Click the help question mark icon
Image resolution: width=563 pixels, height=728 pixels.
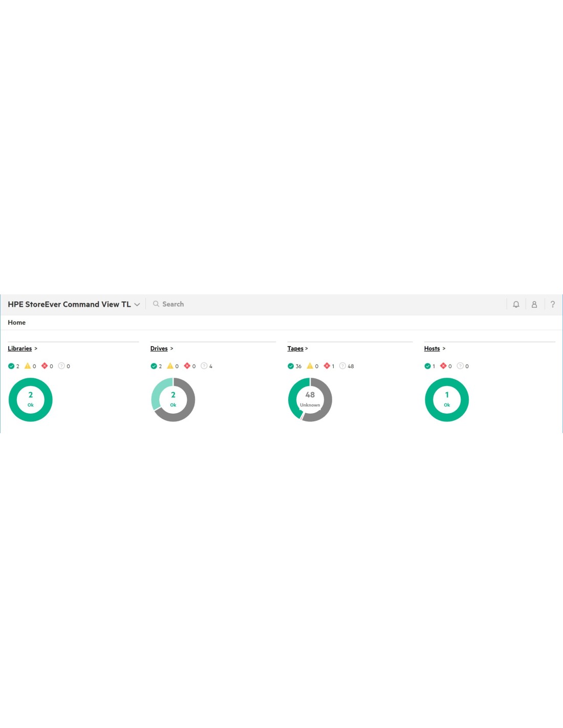tap(553, 304)
